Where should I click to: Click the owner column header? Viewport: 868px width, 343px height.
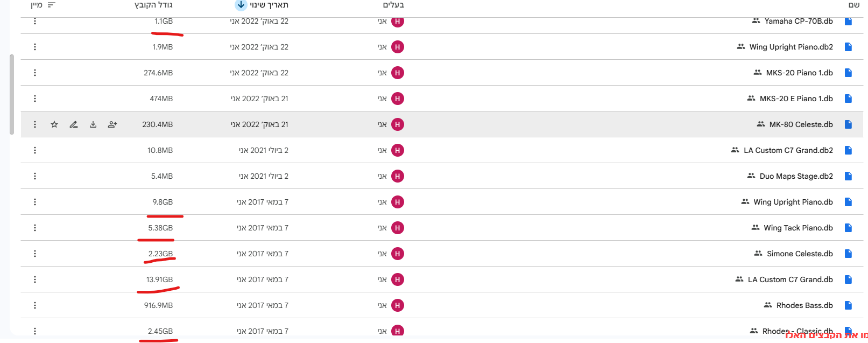pyautogui.click(x=393, y=5)
